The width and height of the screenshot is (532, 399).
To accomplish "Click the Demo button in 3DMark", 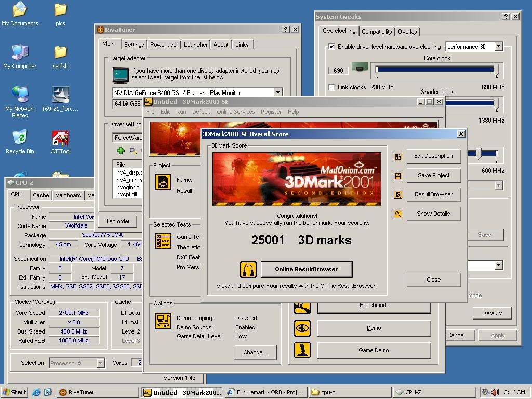I will point(374,328).
